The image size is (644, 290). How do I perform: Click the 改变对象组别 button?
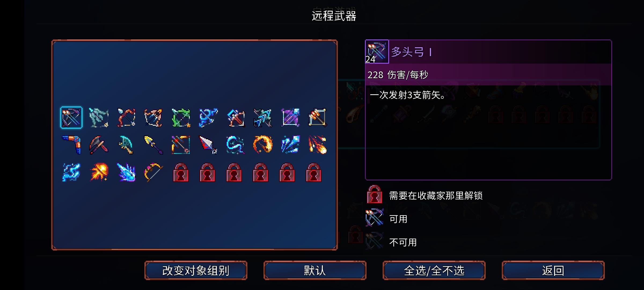196,270
